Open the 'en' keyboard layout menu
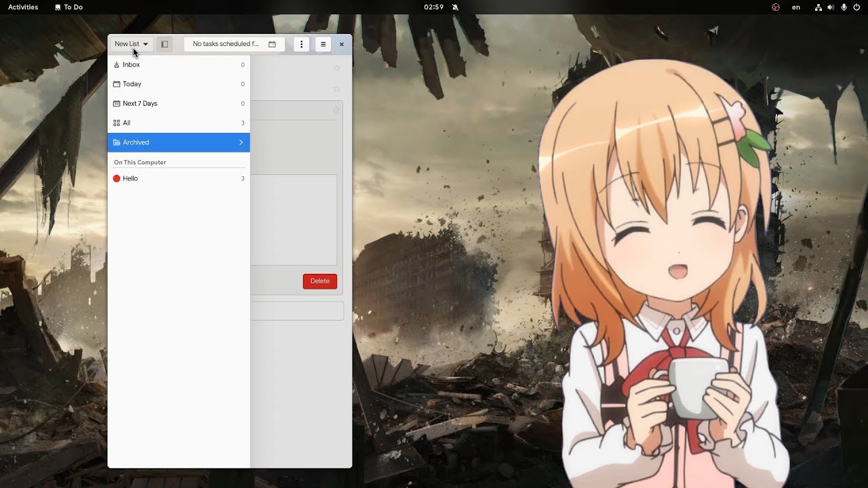The height and width of the screenshot is (488, 868). (796, 7)
